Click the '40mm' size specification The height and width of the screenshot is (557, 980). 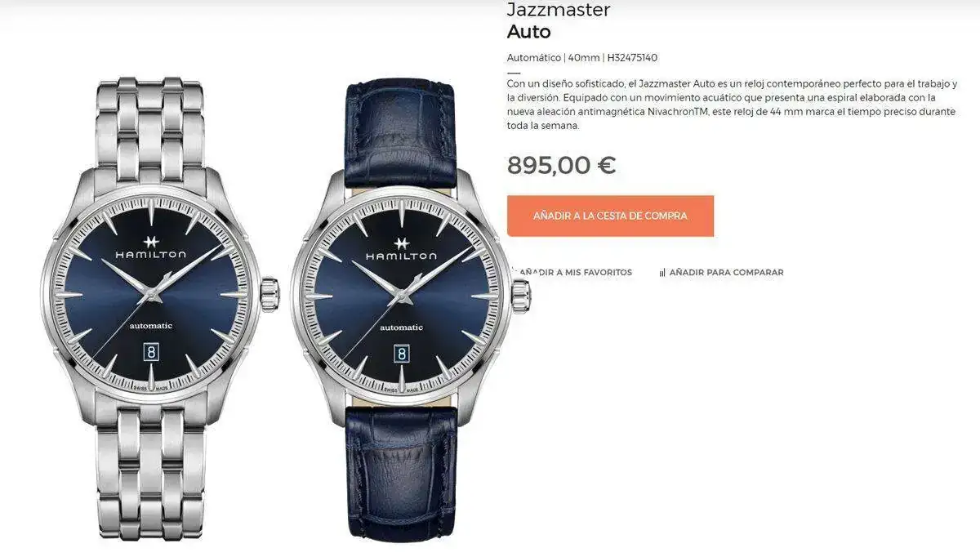coord(584,58)
